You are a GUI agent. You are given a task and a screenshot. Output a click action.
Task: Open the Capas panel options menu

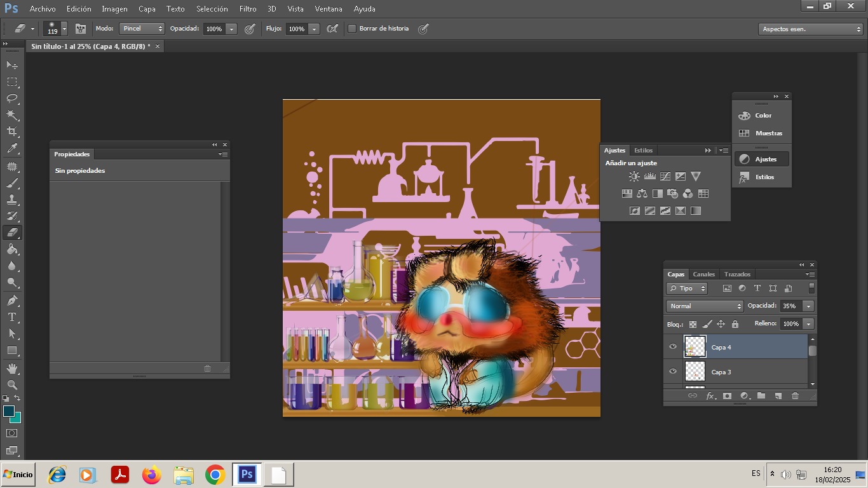point(811,274)
